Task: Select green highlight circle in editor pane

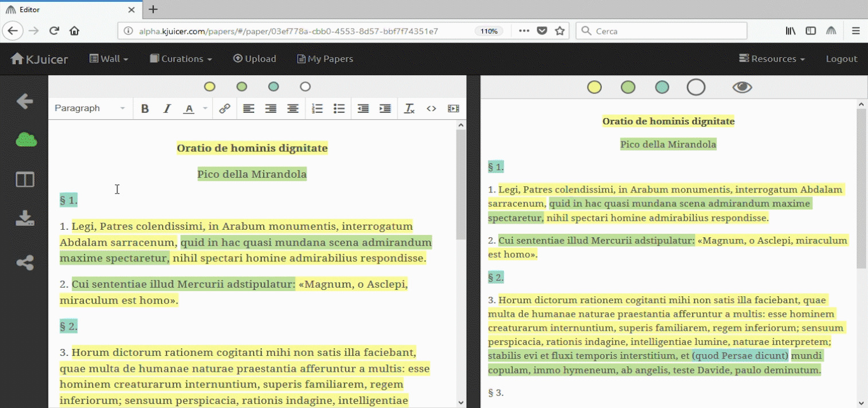Action: 242,87
